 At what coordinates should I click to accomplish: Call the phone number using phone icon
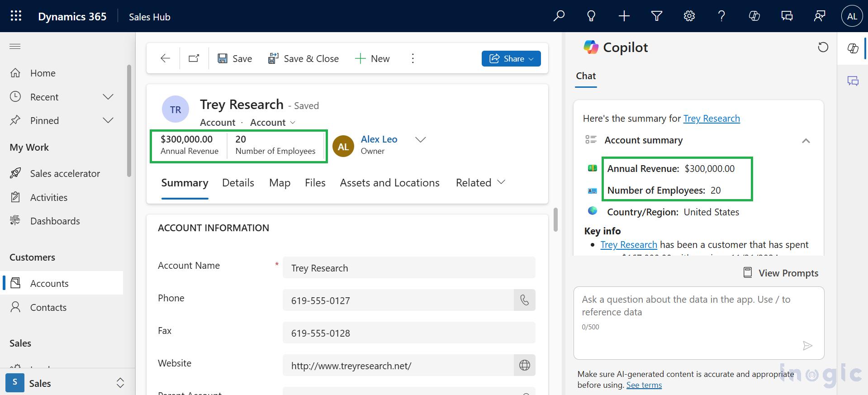(525, 300)
